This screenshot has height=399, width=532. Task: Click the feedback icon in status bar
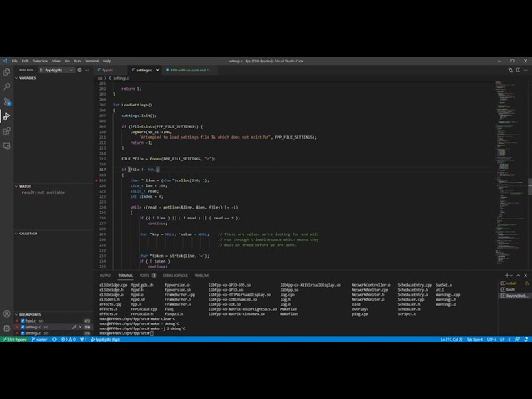click(517, 339)
